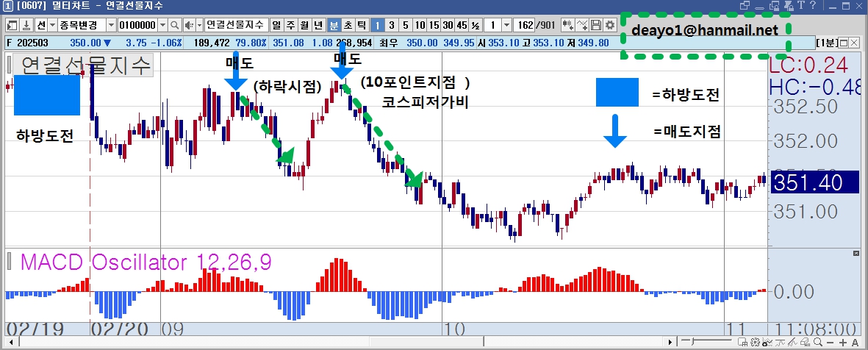Select the 1-minute interval button
868x350 pixels.
[378, 25]
